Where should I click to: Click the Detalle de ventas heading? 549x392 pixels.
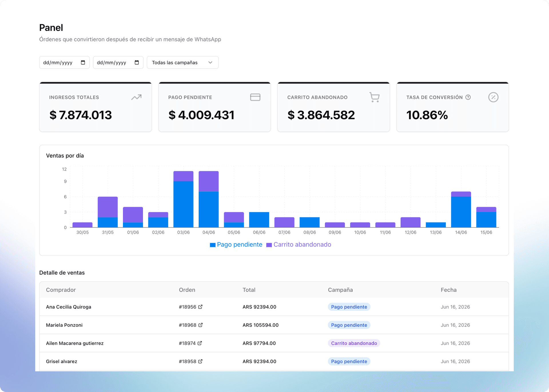(x=62, y=273)
